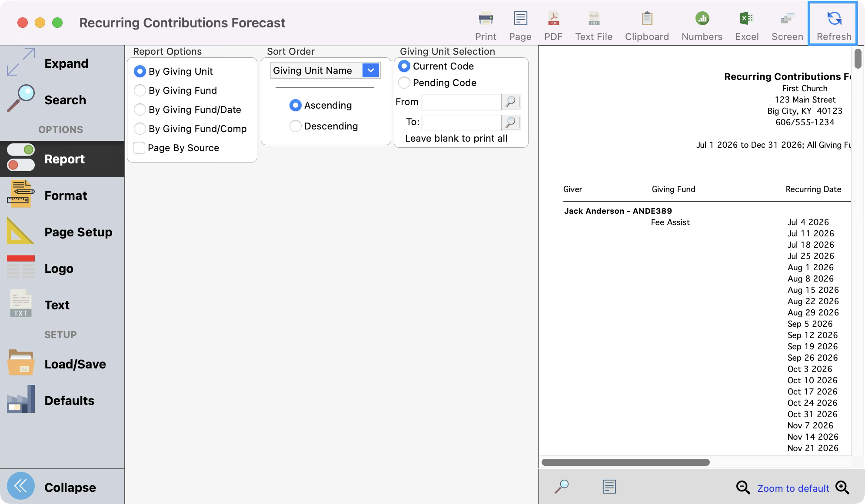This screenshot has width=865, height=504.
Task: Click the From code input field
Action: 462,102
